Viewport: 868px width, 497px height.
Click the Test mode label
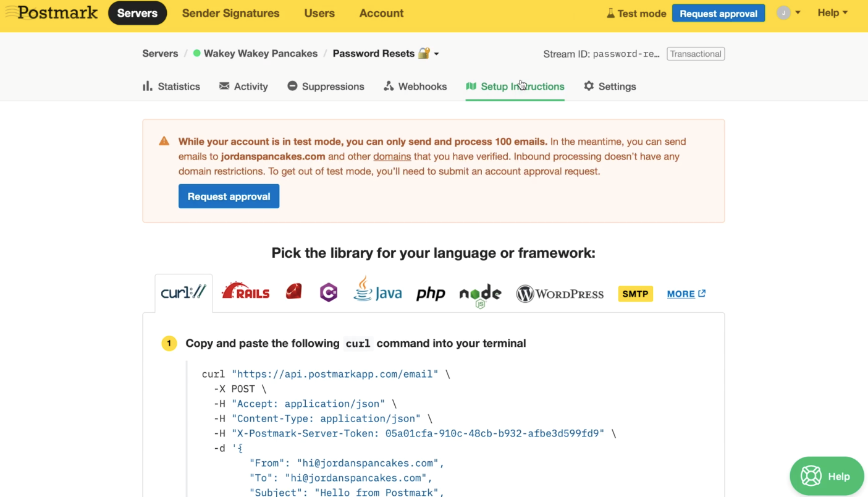pos(641,13)
